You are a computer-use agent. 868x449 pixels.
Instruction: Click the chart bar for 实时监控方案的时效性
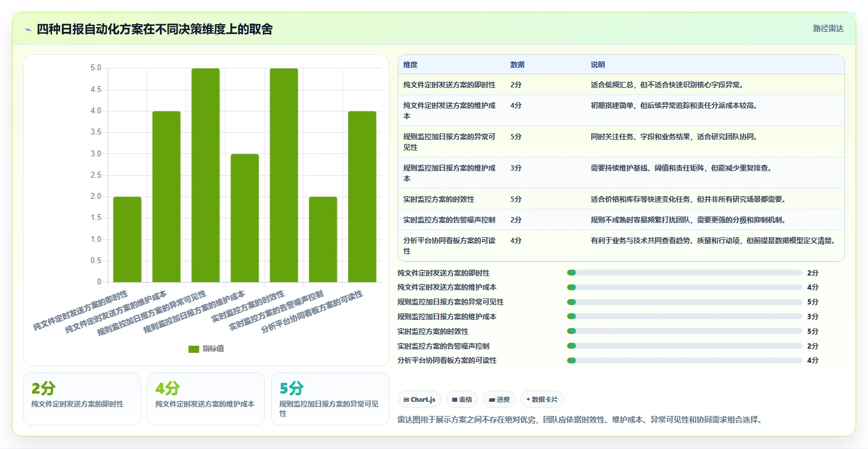coord(284,175)
